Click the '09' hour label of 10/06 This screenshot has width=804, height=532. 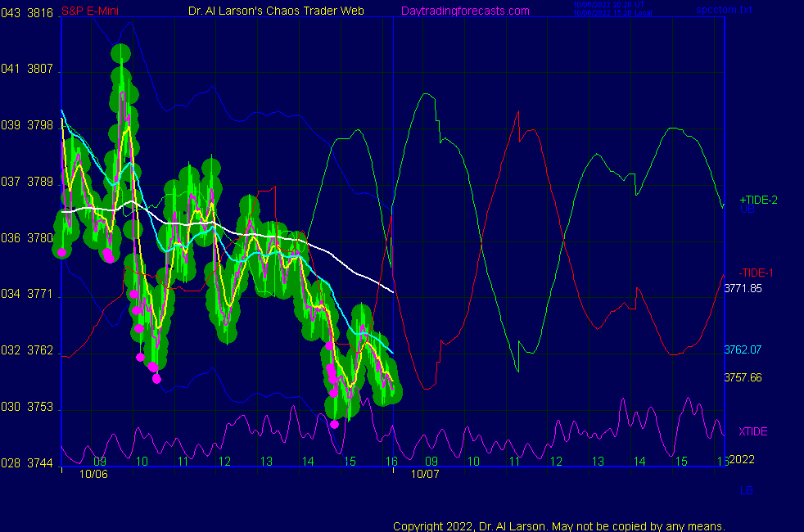click(x=100, y=462)
